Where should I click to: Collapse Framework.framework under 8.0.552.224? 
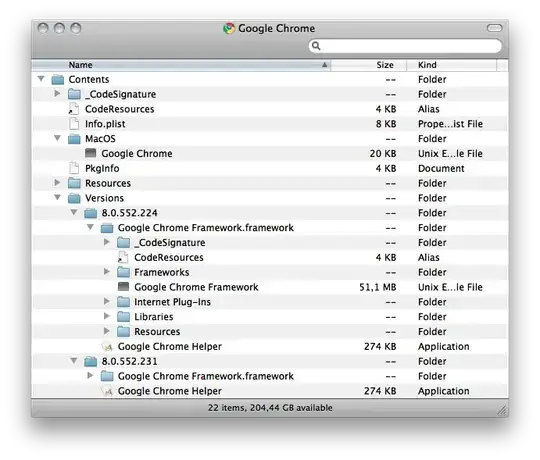(90, 227)
